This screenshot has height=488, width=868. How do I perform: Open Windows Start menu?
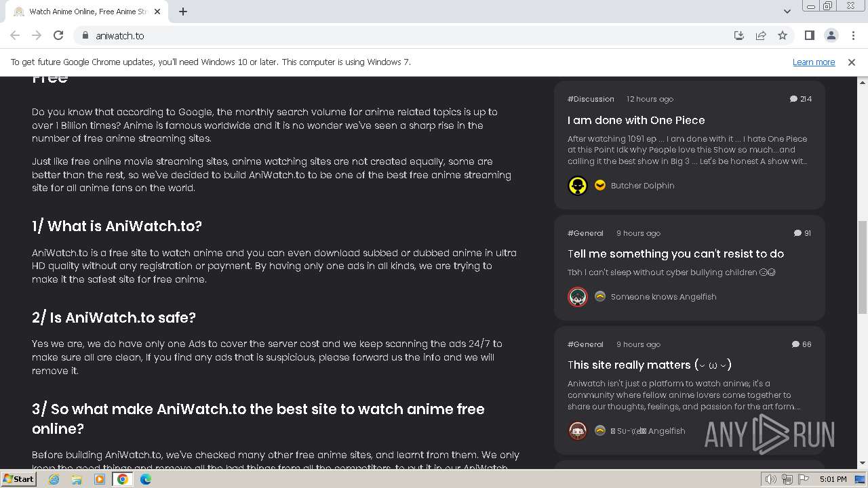click(19, 479)
